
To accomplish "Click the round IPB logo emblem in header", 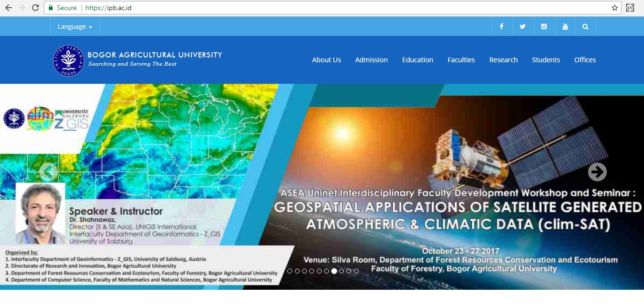I will pyautogui.click(x=68, y=60).
